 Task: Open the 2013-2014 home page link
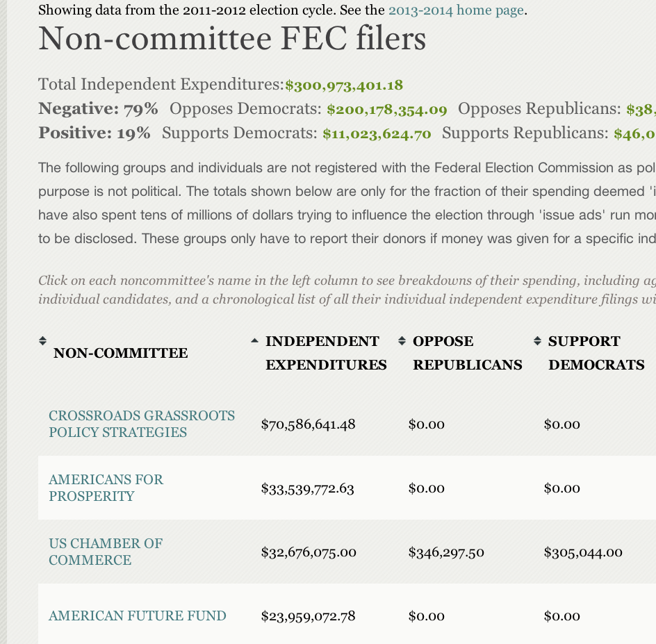click(x=456, y=10)
